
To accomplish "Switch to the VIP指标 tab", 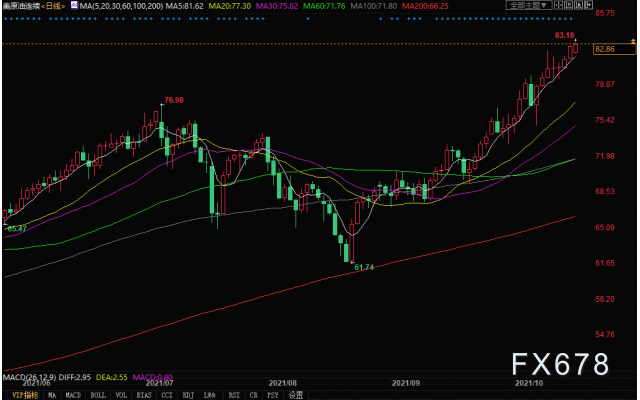I will coord(25,395).
